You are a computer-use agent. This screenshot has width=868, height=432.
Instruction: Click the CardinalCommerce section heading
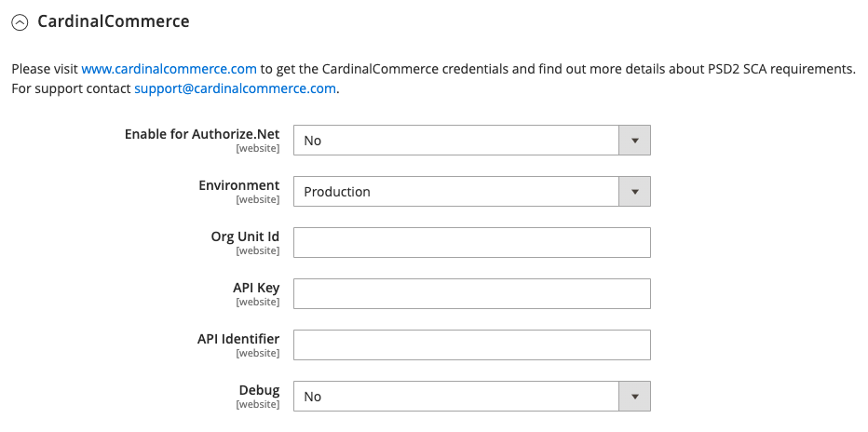[114, 21]
